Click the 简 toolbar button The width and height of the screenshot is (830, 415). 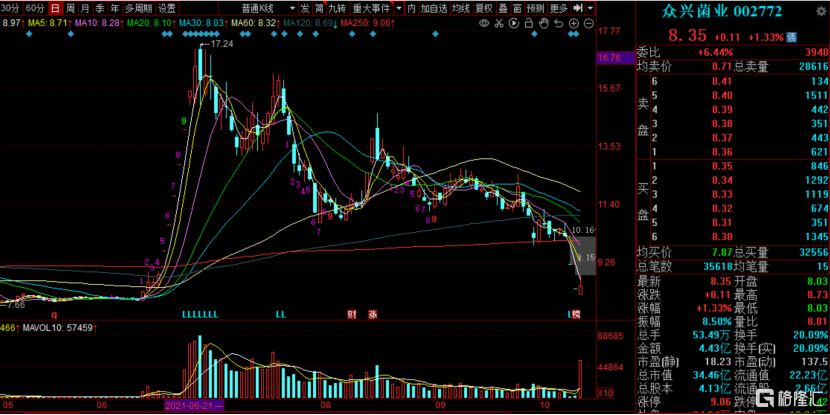[x=319, y=8]
